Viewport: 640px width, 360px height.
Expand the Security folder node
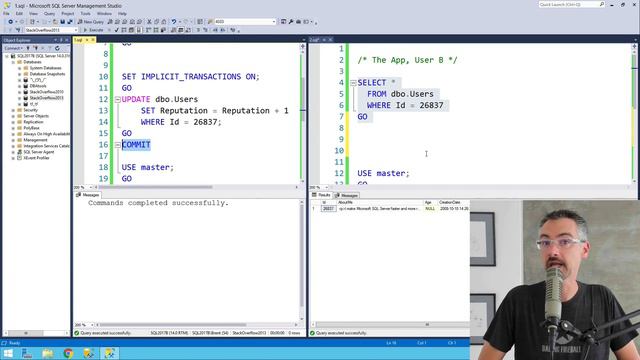pos(13,110)
